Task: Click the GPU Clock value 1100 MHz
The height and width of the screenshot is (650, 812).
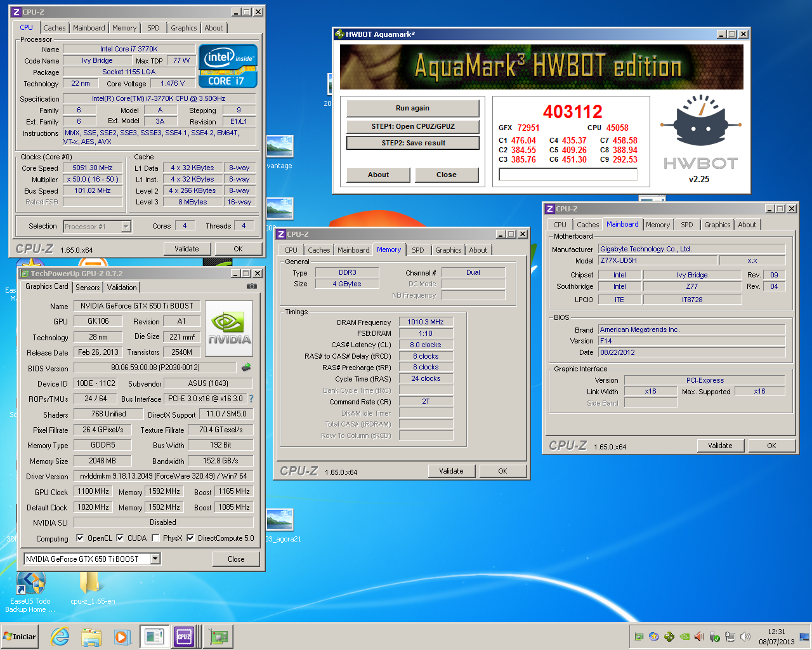Action: click(x=93, y=491)
